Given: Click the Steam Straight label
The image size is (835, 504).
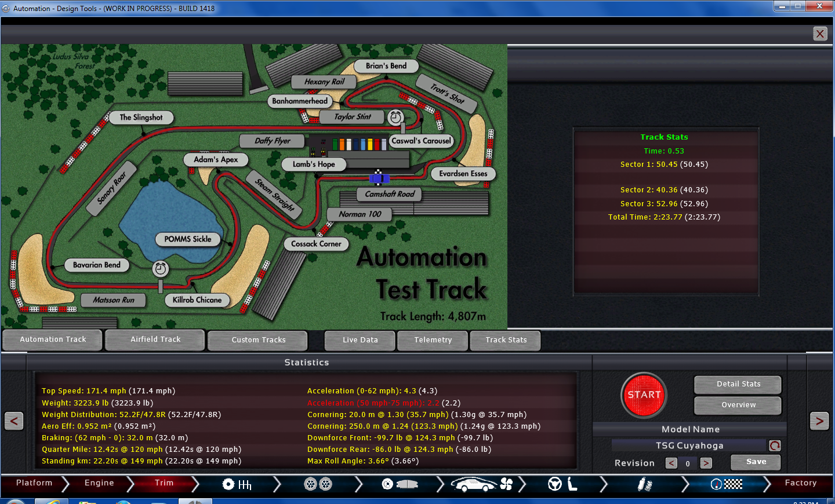Looking at the screenshot, I should pyautogui.click(x=274, y=194).
